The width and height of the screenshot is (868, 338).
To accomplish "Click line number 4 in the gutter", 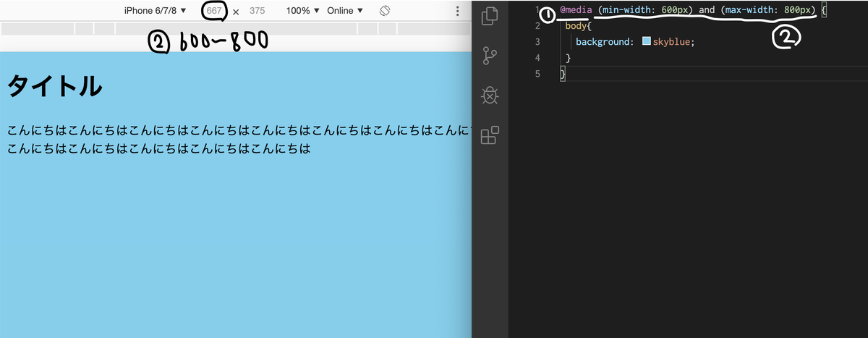I will pyautogui.click(x=537, y=58).
